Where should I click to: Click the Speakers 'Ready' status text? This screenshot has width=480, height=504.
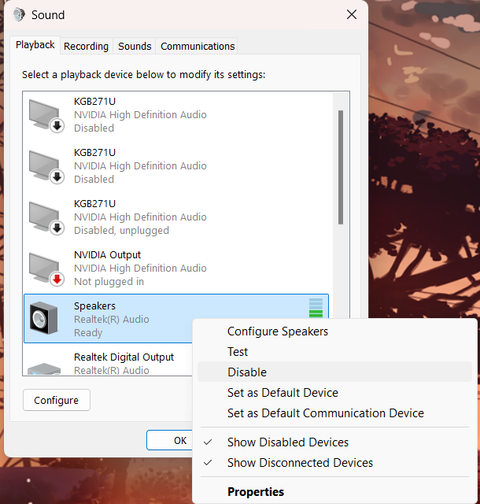tap(88, 333)
